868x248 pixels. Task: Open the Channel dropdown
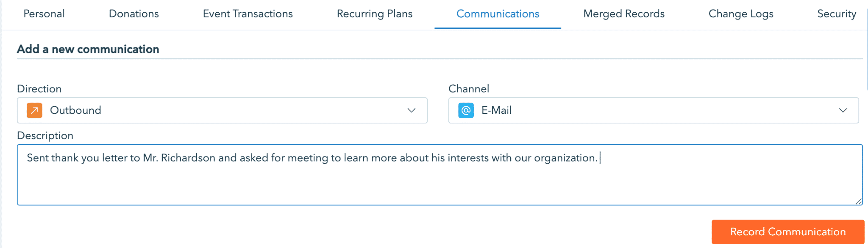(636, 110)
